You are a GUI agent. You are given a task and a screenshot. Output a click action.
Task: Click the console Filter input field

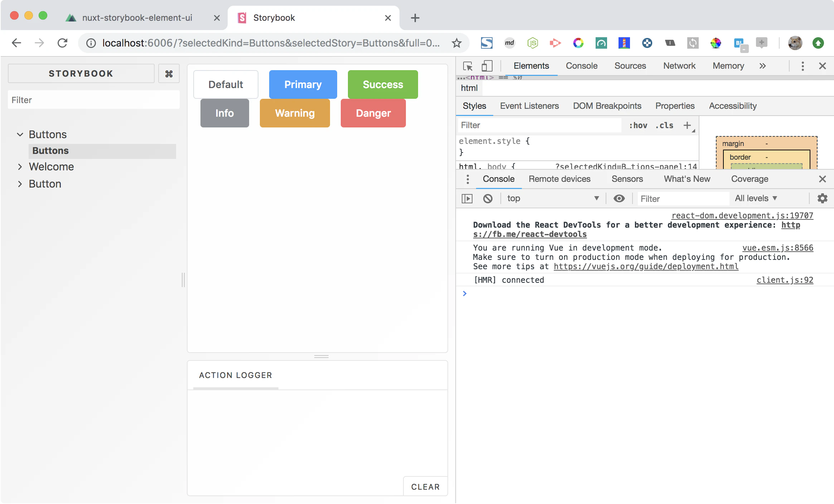coord(683,199)
